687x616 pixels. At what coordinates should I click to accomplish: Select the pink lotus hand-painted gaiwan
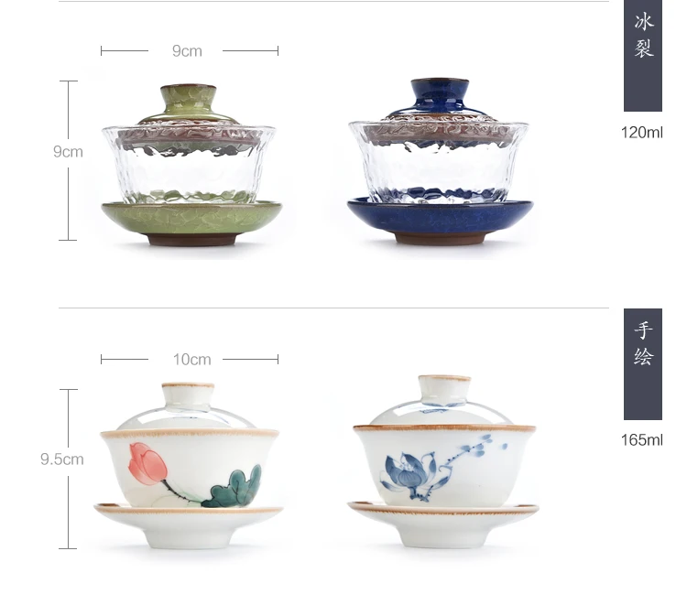(189, 466)
